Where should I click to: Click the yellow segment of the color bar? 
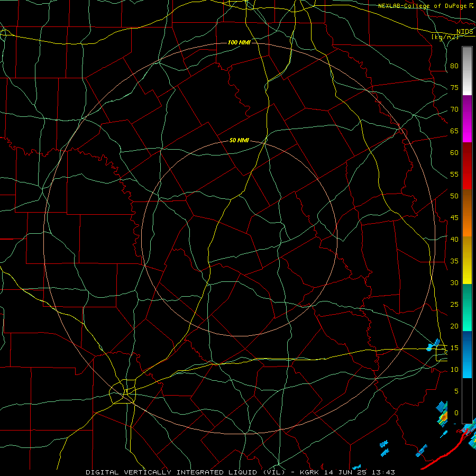[x=467, y=260]
